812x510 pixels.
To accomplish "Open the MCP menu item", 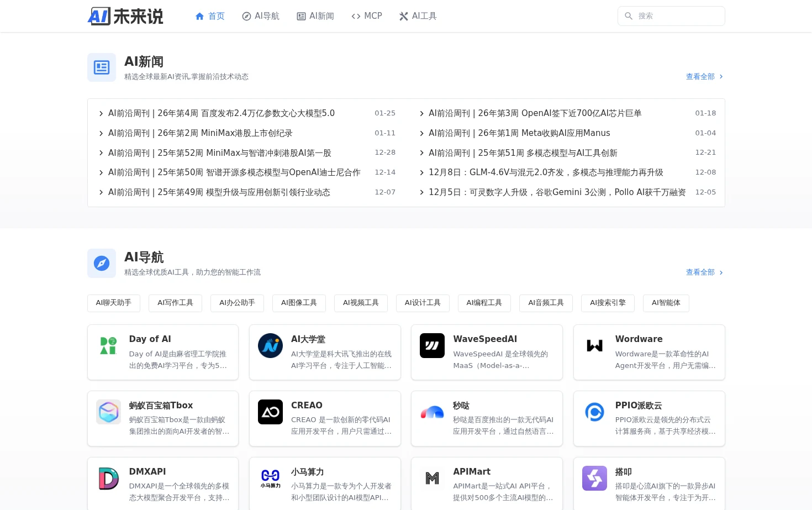I will tap(367, 17).
